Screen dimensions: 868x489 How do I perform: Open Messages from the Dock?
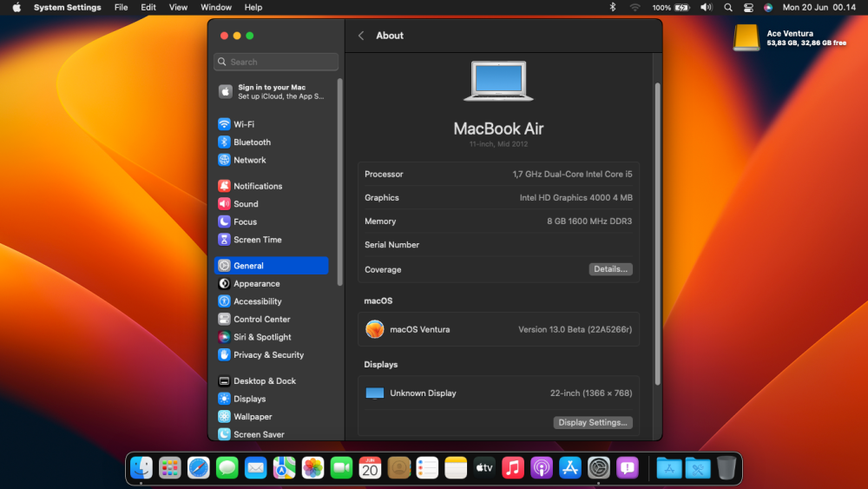[x=227, y=468]
